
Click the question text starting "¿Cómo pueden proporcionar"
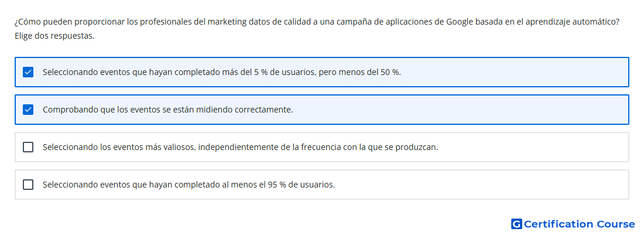click(x=317, y=22)
